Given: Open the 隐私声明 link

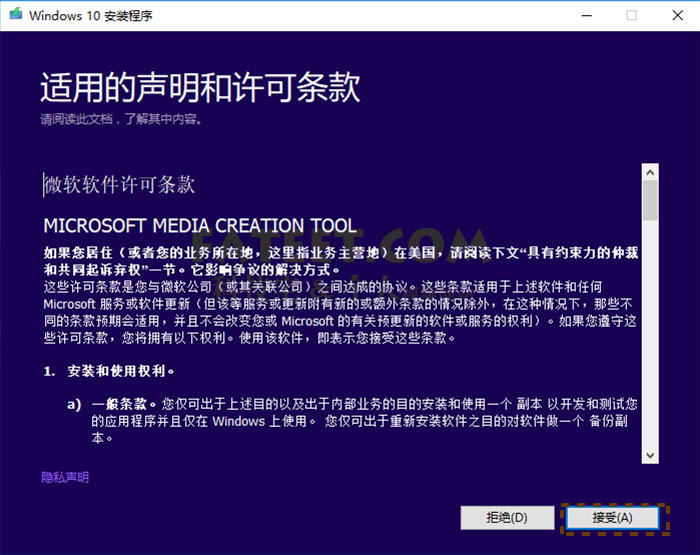Looking at the screenshot, I should tap(65, 477).
